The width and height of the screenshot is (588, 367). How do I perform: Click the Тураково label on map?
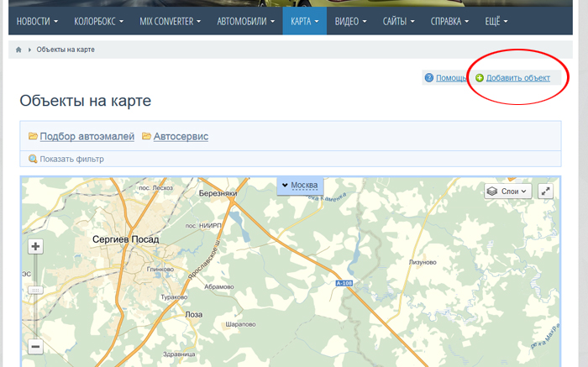pyautogui.click(x=174, y=297)
